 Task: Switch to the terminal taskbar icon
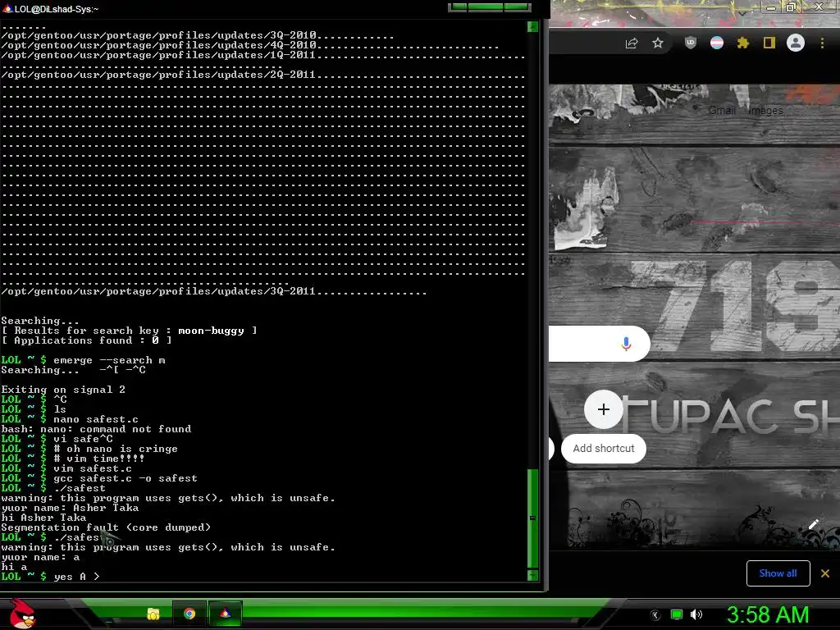point(225,614)
